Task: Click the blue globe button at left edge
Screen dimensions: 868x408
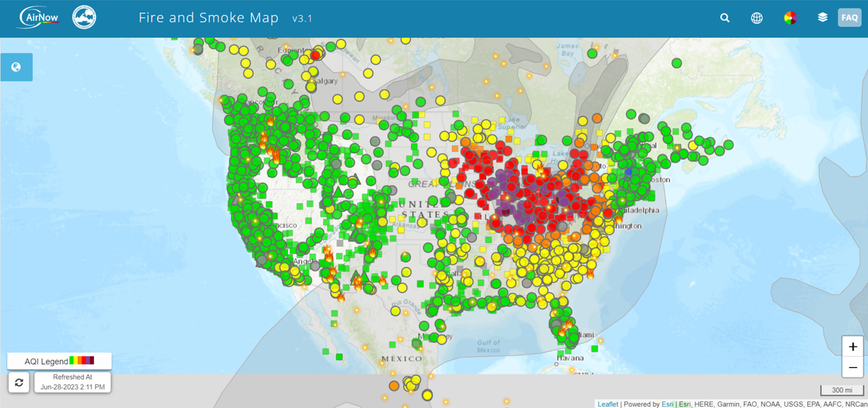Action: (x=16, y=67)
